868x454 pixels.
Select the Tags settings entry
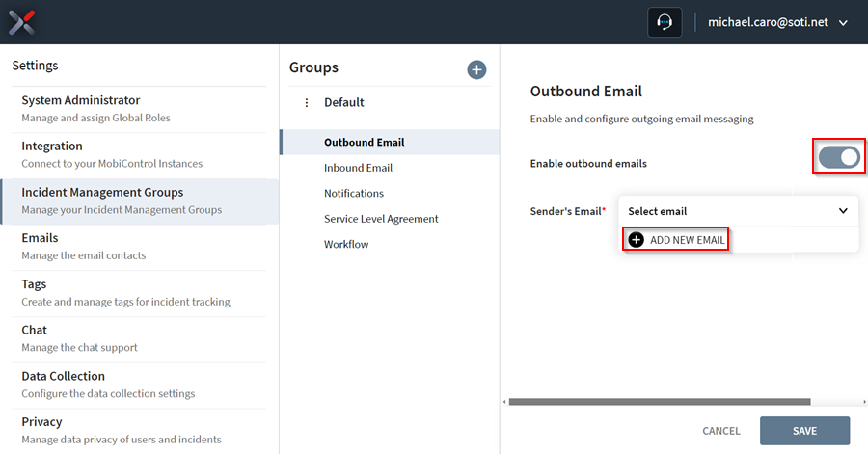[138, 293]
